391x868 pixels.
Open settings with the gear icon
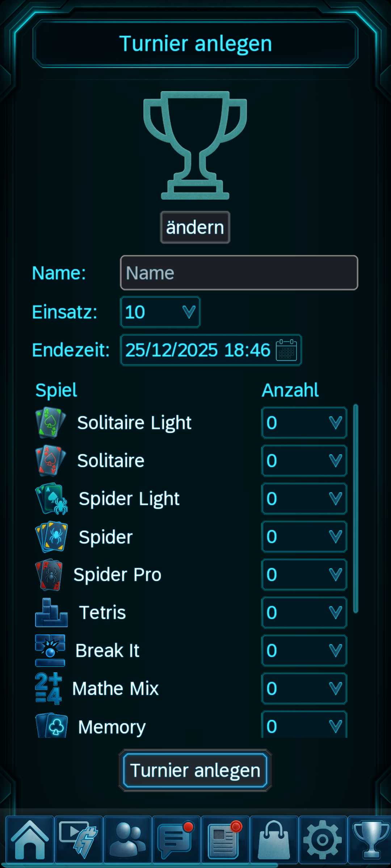322,839
